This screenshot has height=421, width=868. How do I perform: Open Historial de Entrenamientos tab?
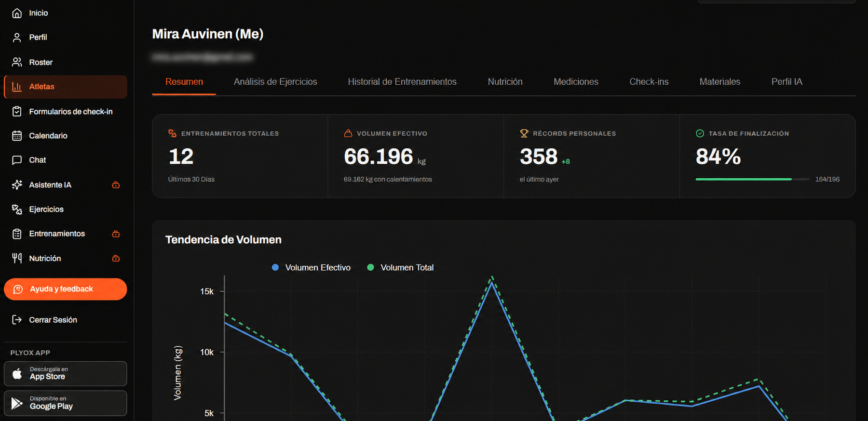(402, 82)
